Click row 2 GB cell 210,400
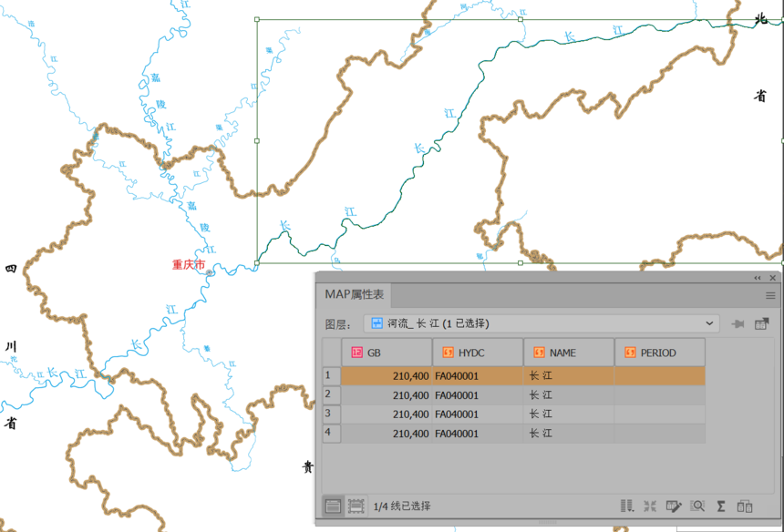 387,395
